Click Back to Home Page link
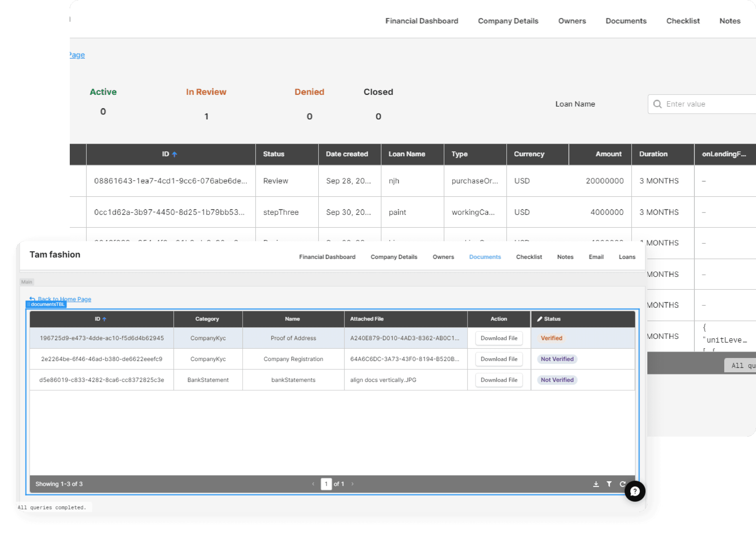Image resolution: width=756 pixels, height=536 pixels. click(x=64, y=299)
